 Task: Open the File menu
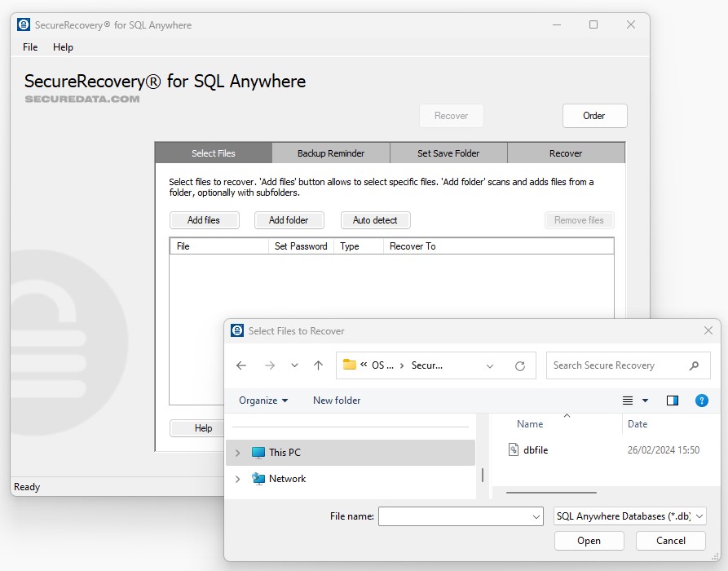tap(30, 47)
